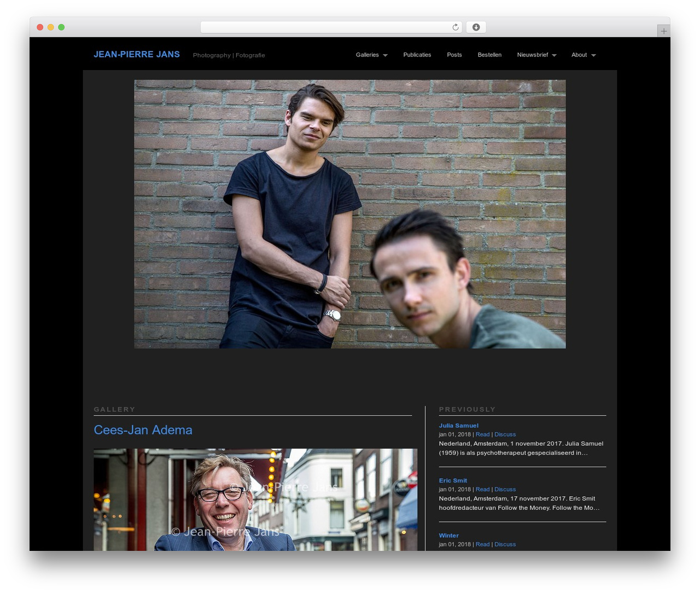The height and width of the screenshot is (593, 700).
Task: Go to the Posts page
Action: pos(454,55)
